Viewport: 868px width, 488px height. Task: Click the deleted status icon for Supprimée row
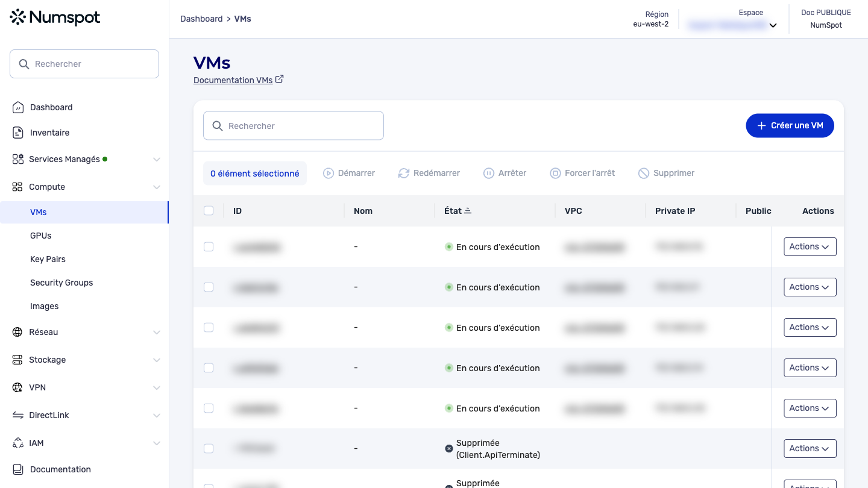(448, 449)
